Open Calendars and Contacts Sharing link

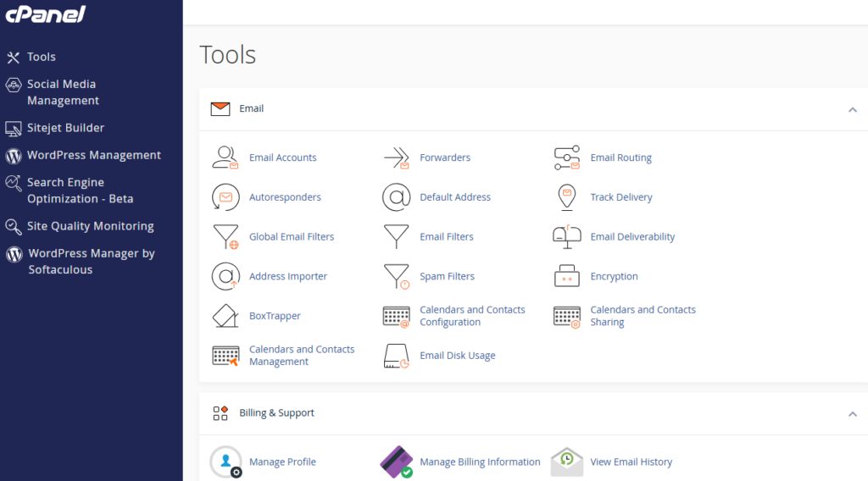coord(643,316)
